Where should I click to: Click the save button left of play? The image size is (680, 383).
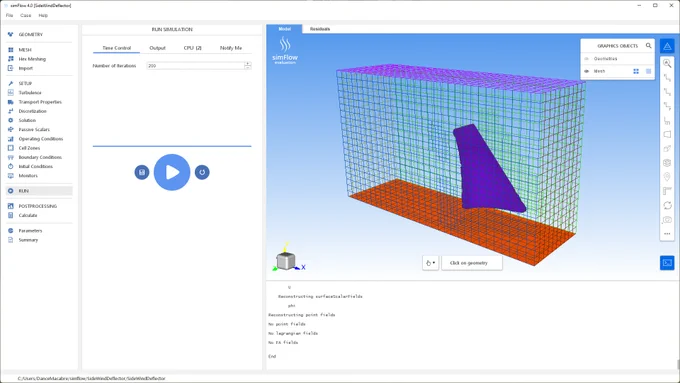pyautogui.click(x=142, y=172)
